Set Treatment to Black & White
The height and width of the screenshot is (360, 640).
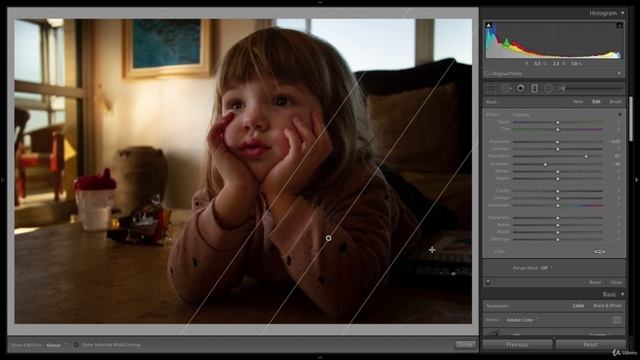pos(607,306)
